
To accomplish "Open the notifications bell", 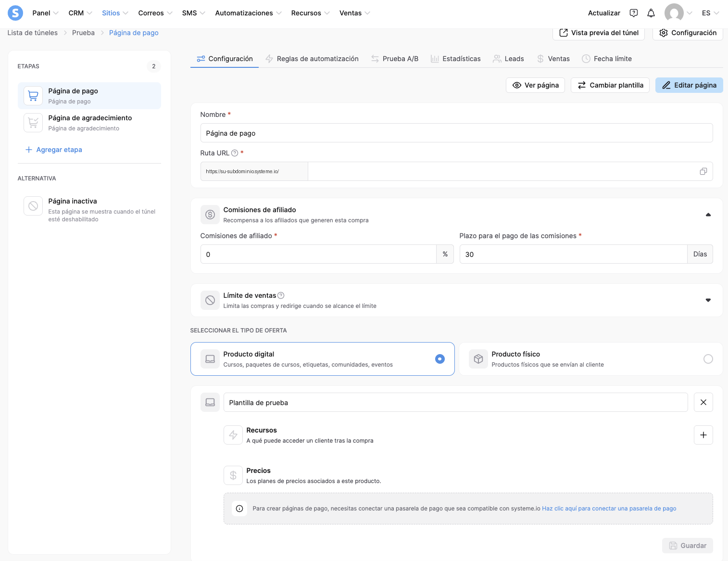I will tap(651, 13).
